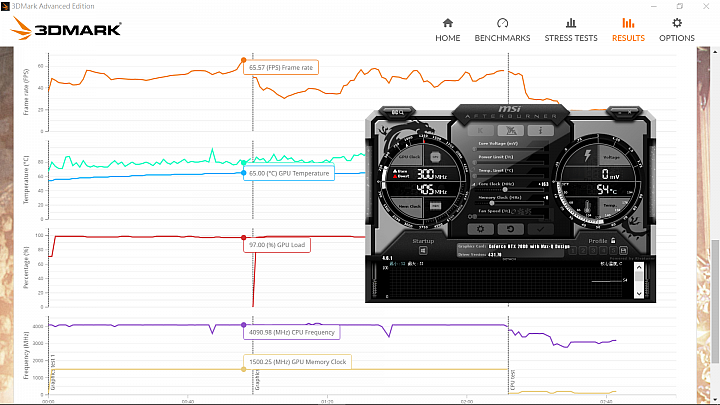The height and width of the screenshot is (405, 720).
Task: Click the yellow GPU Memory Clock data point
Action: (x=243, y=369)
